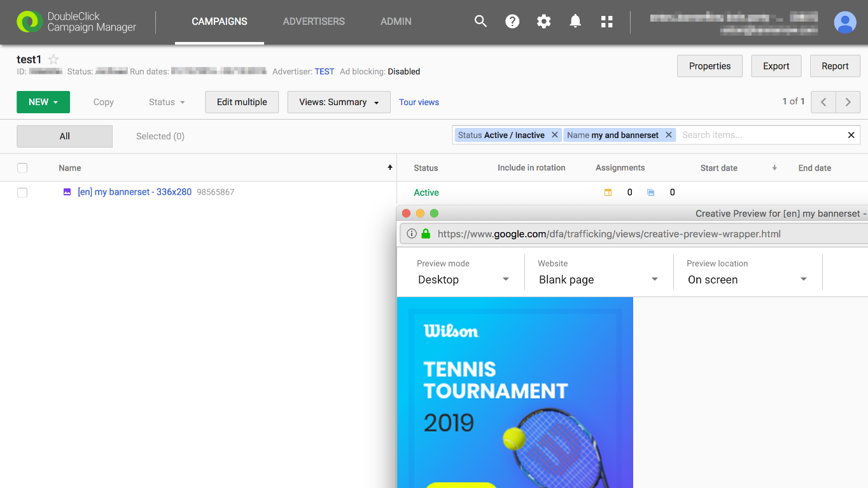
Task: Open the Views: Summary dropdown
Action: (339, 102)
